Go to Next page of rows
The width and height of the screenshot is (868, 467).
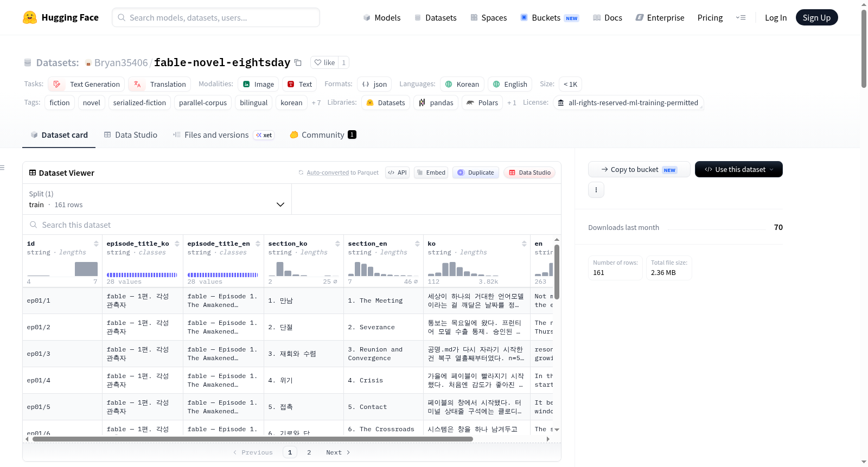338,452
